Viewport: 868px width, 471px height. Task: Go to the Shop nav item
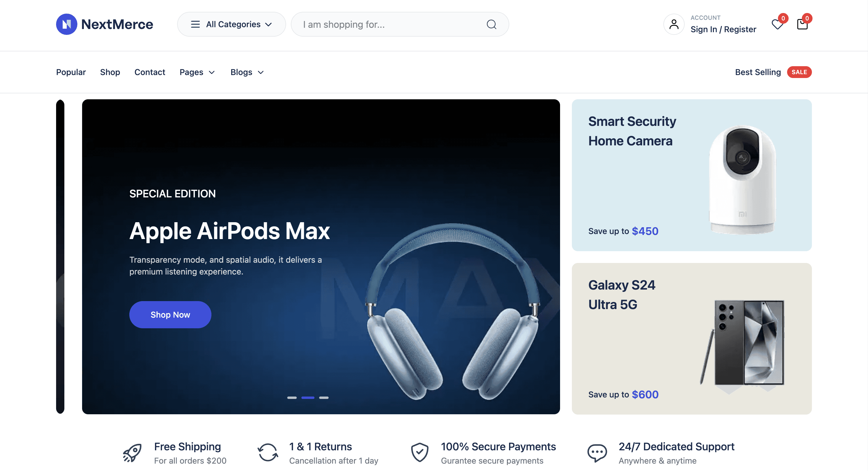point(110,72)
